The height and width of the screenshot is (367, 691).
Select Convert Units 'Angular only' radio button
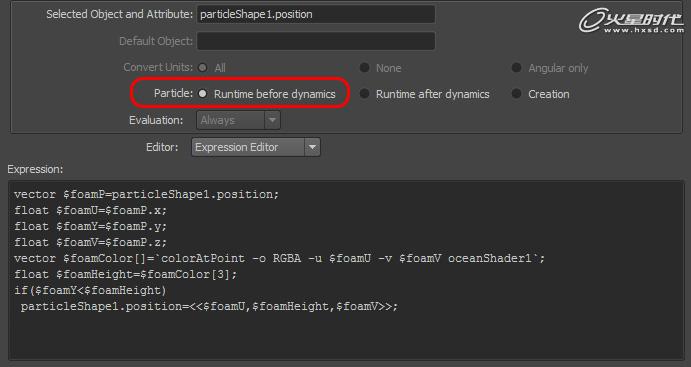click(x=516, y=67)
